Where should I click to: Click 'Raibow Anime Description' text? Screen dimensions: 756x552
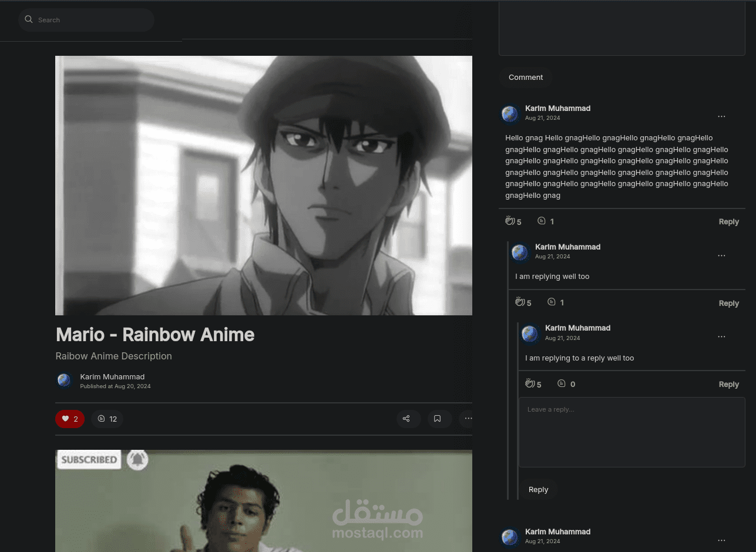(113, 356)
